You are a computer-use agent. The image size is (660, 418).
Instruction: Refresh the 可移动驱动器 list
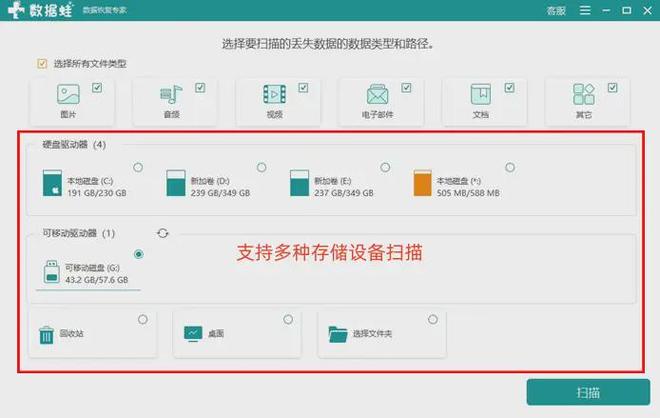click(162, 233)
